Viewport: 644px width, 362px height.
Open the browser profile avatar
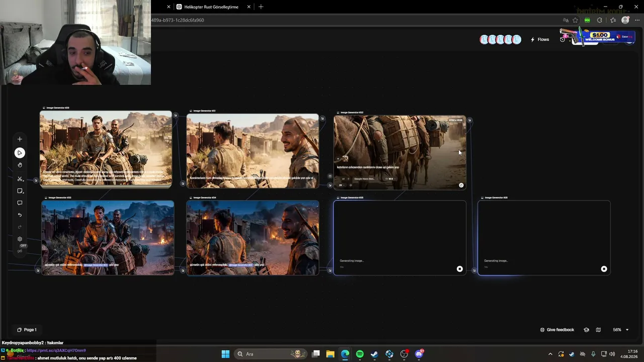click(625, 20)
